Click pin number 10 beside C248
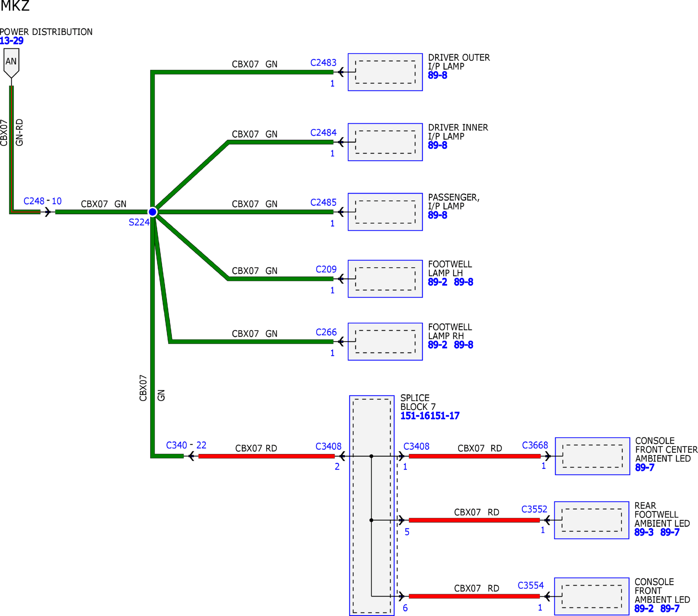Image resolution: width=698 pixels, height=616 pixels. click(x=57, y=201)
